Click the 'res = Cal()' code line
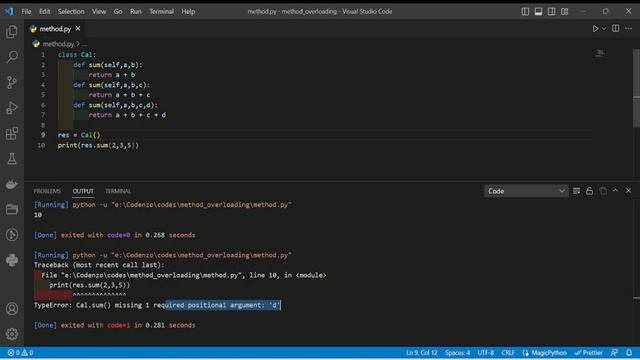The width and height of the screenshot is (640, 360). point(79,135)
